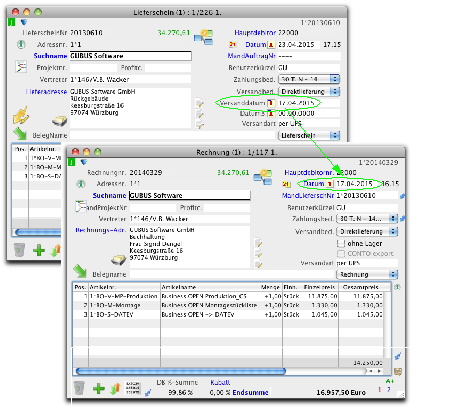Click the blue funnel icon in the Lieferschein window
This screenshot has width=455, height=410.
24,22
